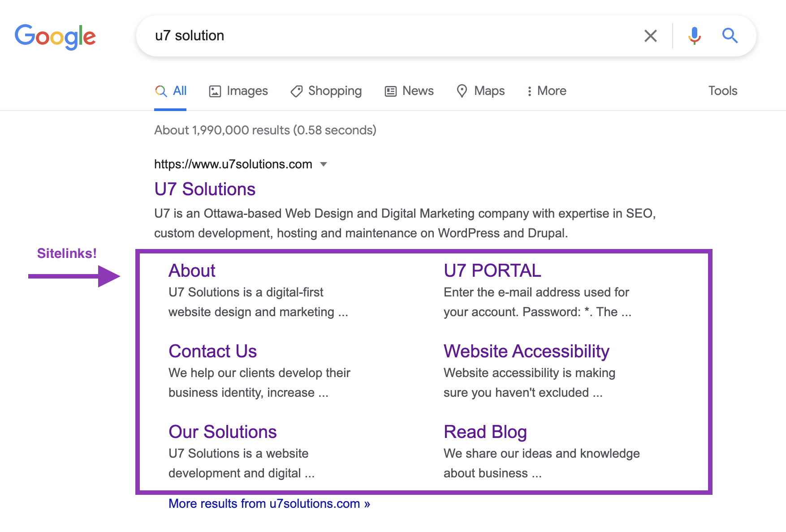Open the Maps tab
The height and width of the screenshot is (532, 786).
[480, 91]
